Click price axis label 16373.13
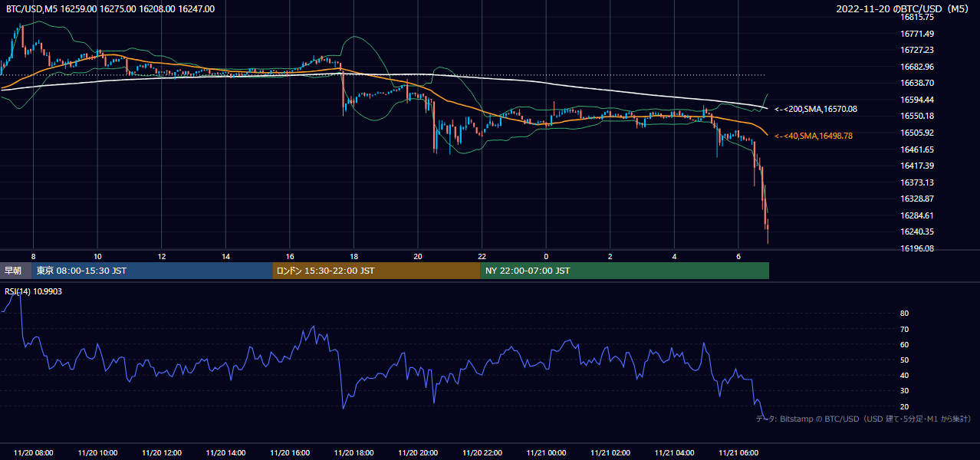Viewport: 980px width, 460px height. (916, 182)
